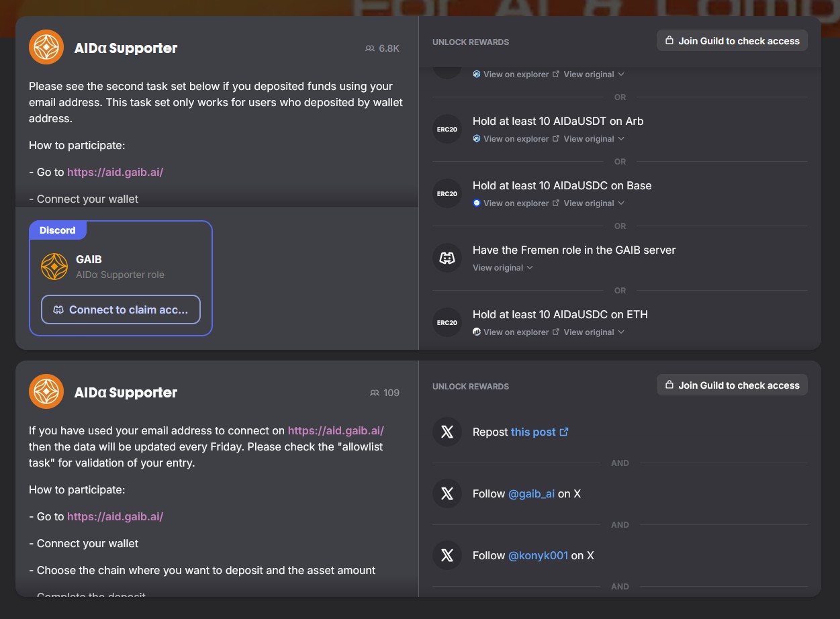This screenshot has width=840, height=619.
Task: Click Join Guild to check access in the 109-member card
Action: [732, 385]
